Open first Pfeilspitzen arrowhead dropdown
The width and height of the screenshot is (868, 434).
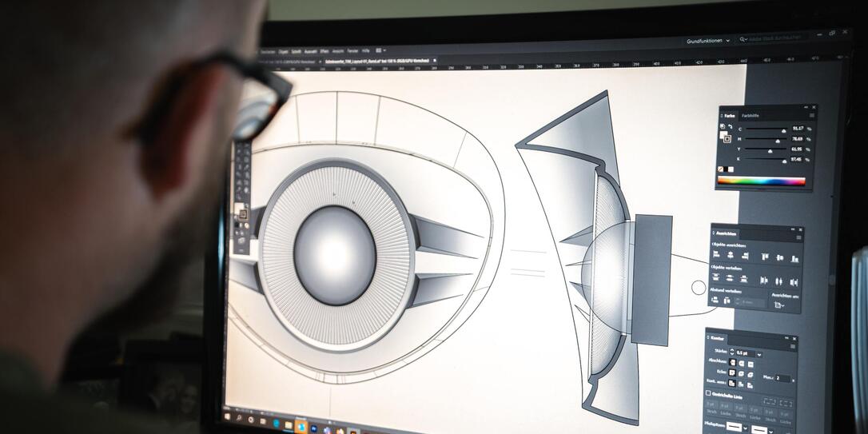point(745,428)
